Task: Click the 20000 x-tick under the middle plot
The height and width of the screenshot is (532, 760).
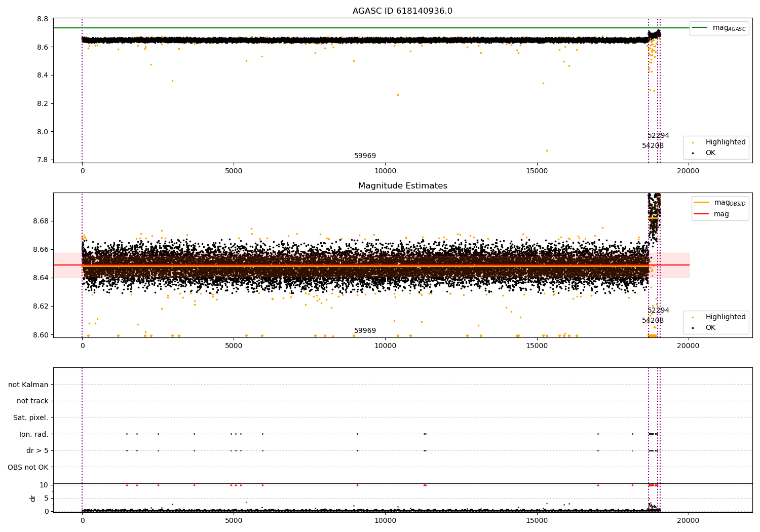Action: pos(688,346)
